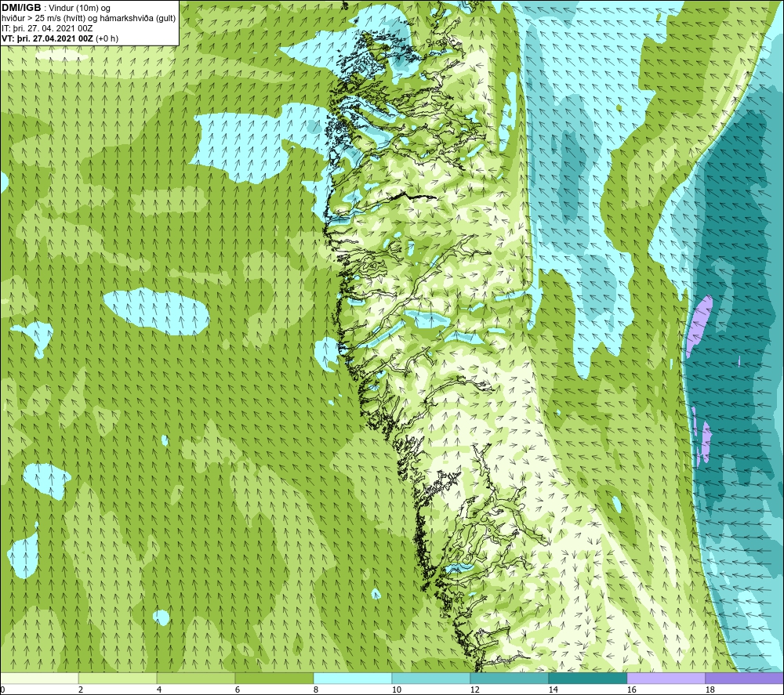
Task: Click the darker purple legend swatch above 18
Action: tap(744, 679)
